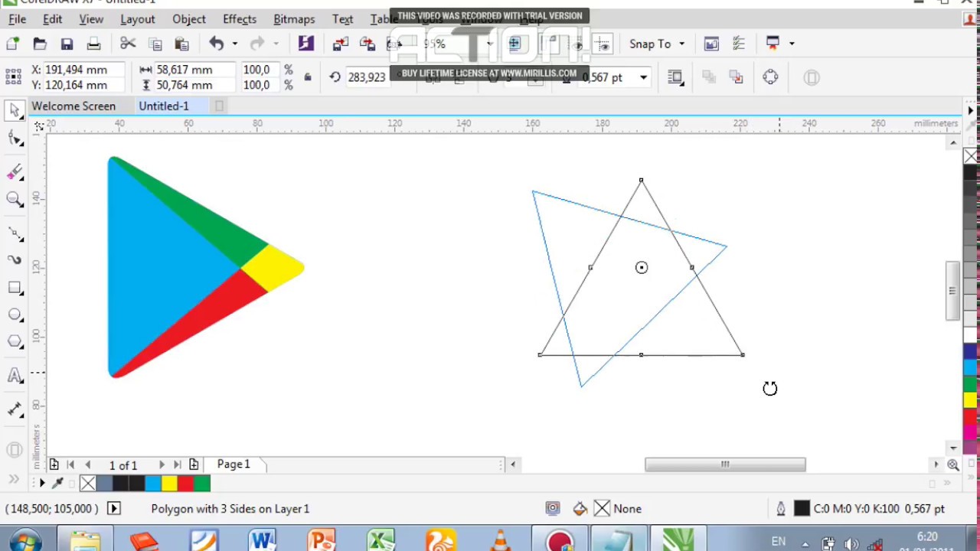The image size is (980, 551).
Task: Select the Parallel Dimension tool
Action: pyautogui.click(x=15, y=410)
